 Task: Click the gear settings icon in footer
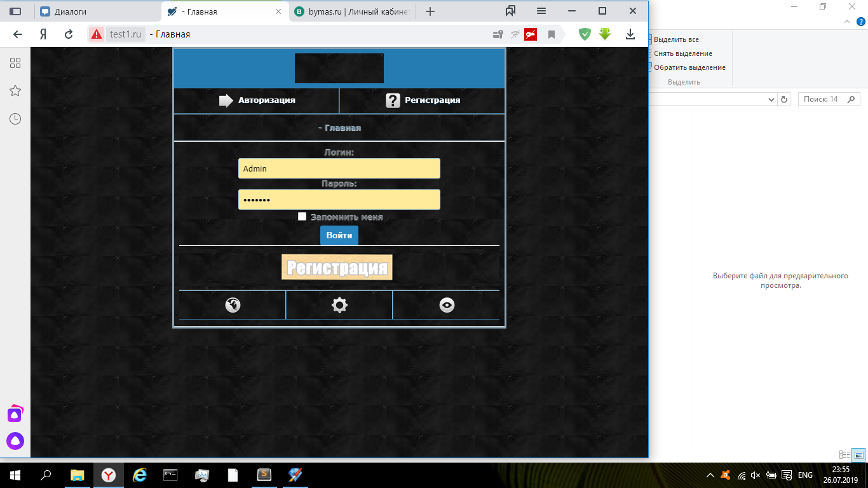339,306
